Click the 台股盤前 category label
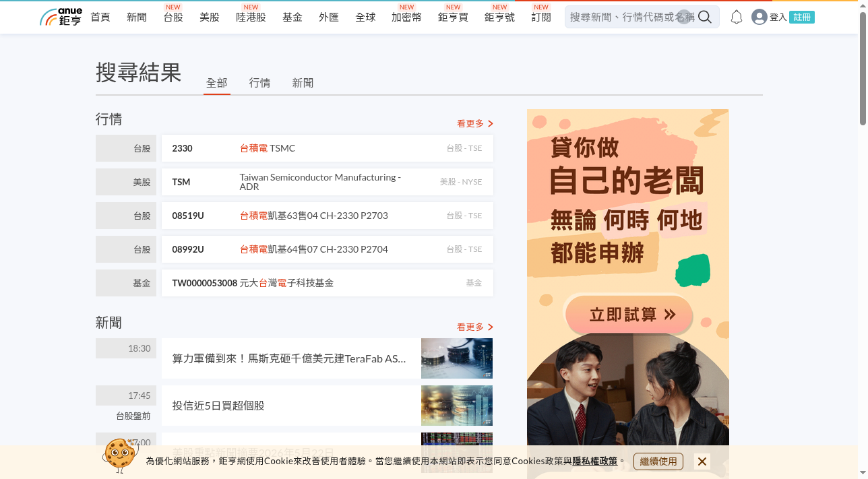 pyautogui.click(x=133, y=416)
